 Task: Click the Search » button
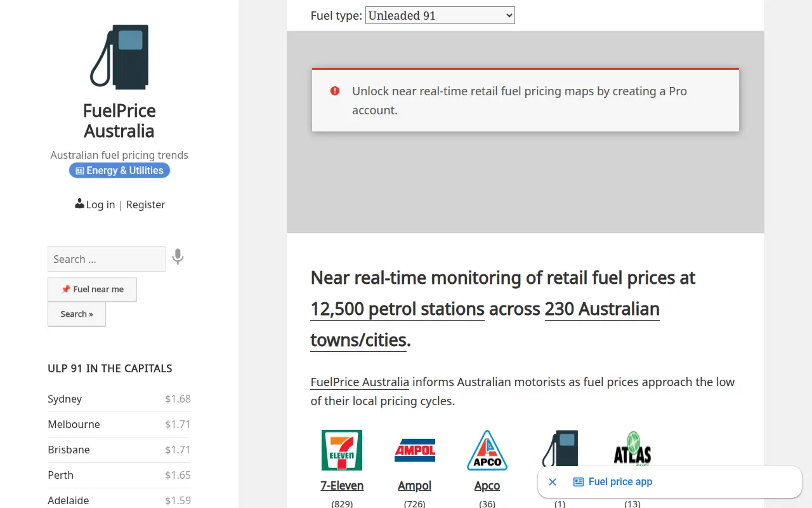[x=77, y=314]
